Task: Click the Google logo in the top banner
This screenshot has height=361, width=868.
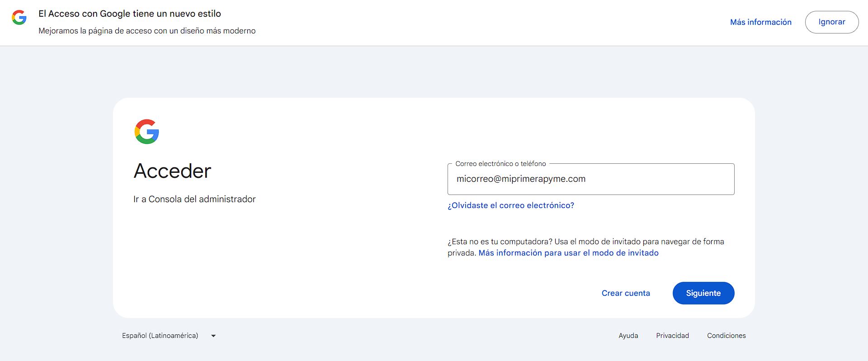Action: tap(19, 18)
